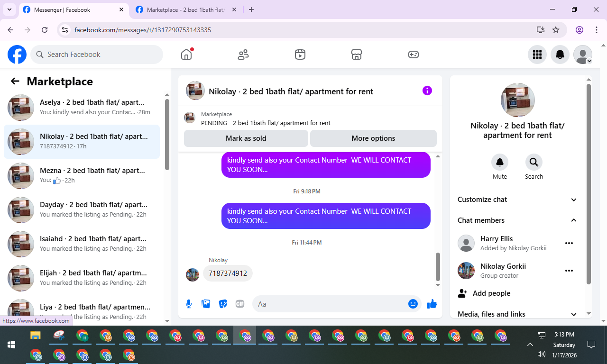This screenshot has height=364, width=607.
Task: Open the Dayday conversation
Action: [x=82, y=210]
